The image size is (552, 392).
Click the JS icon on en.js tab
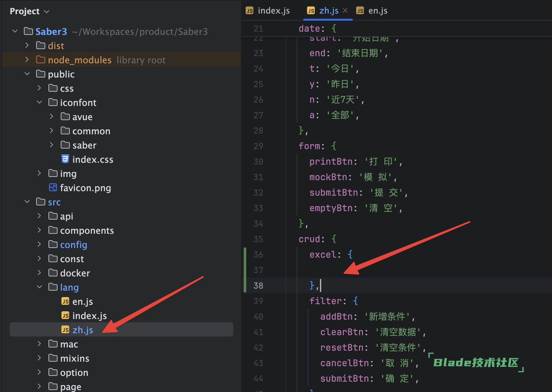360,11
